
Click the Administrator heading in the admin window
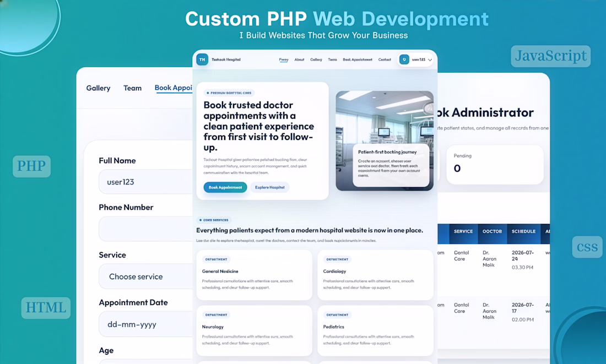pyautogui.click(x=493, y=112)
